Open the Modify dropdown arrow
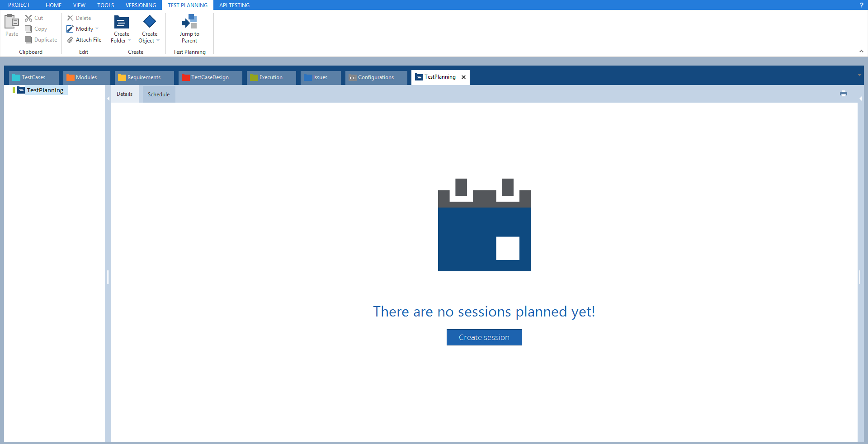The image size is (868, 444). click(97, 29)
